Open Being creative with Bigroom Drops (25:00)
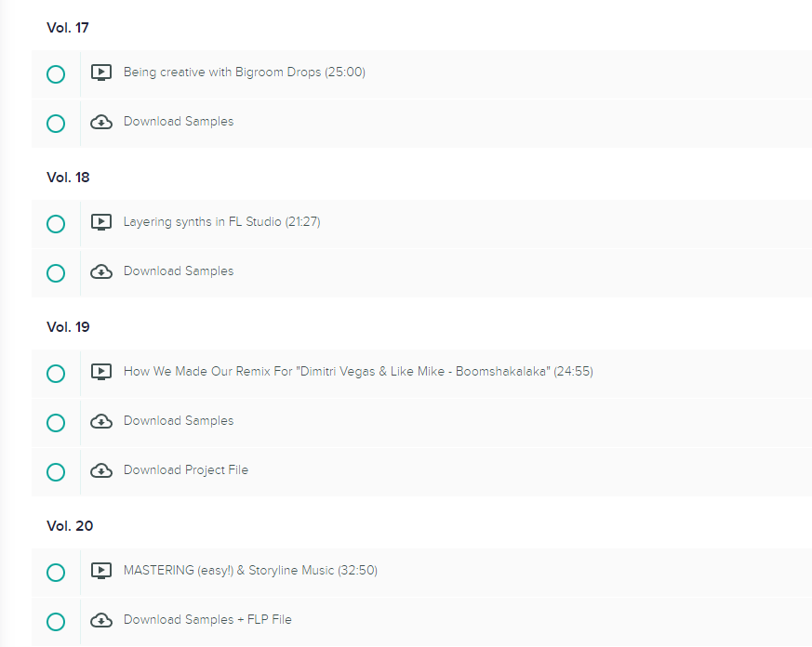Screen dimensions: 812x647 coord(245,72)
